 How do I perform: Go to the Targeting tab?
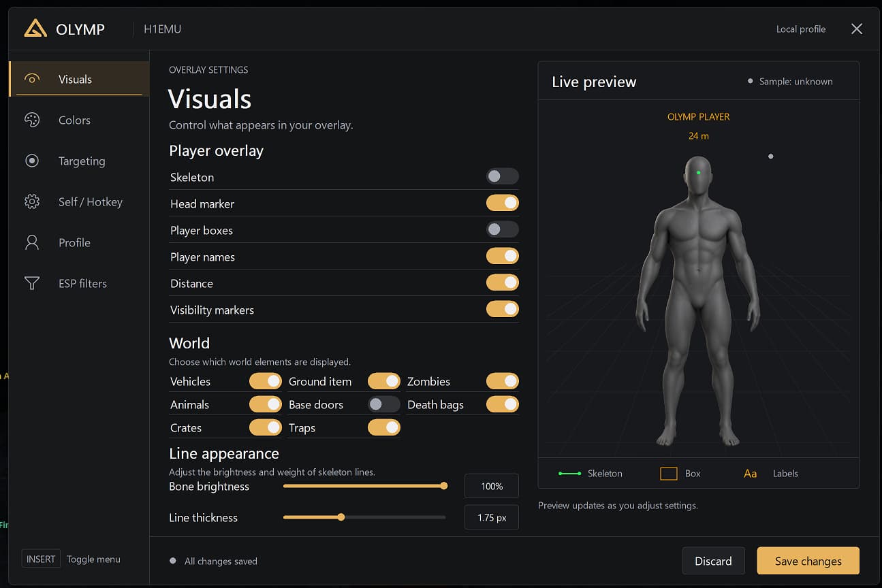[x=79, y=161]
